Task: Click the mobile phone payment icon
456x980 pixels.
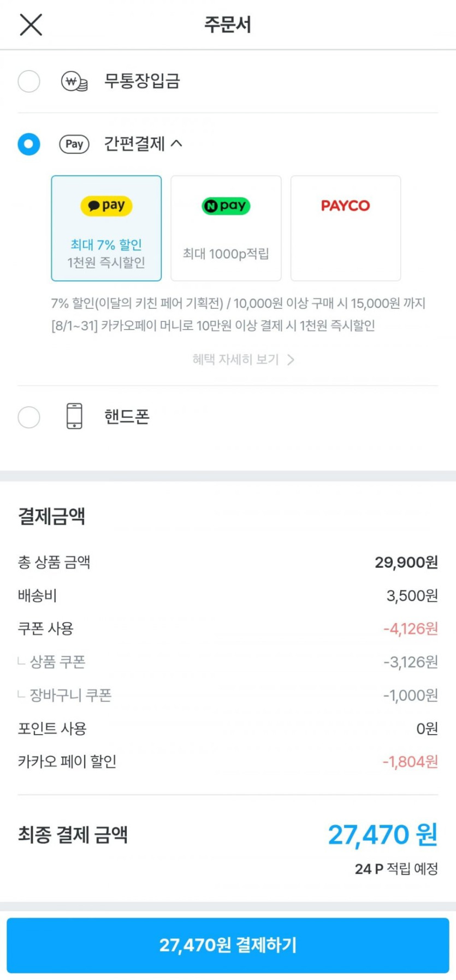Action: 74,416
